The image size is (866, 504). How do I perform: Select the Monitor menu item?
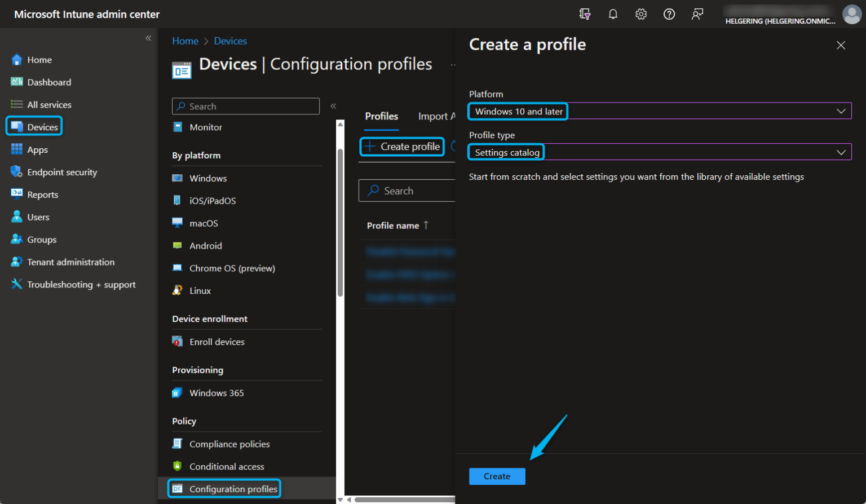tap(205, 127)
